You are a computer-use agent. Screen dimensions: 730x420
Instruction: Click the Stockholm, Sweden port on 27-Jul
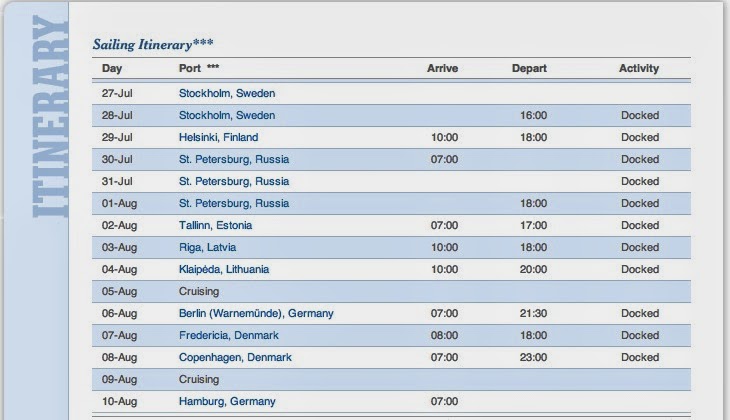tap(226, 93)
